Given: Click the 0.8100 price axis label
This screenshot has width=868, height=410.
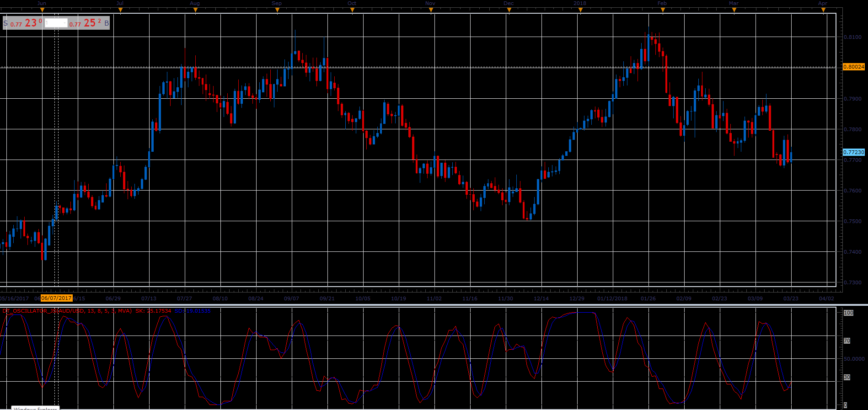Looking at the screenshot, I should pos(852,37).
